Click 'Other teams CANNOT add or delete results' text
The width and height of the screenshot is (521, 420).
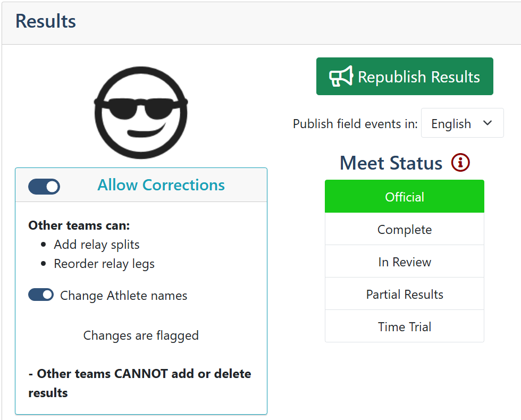pyautogui.click(x=140, y=383)
